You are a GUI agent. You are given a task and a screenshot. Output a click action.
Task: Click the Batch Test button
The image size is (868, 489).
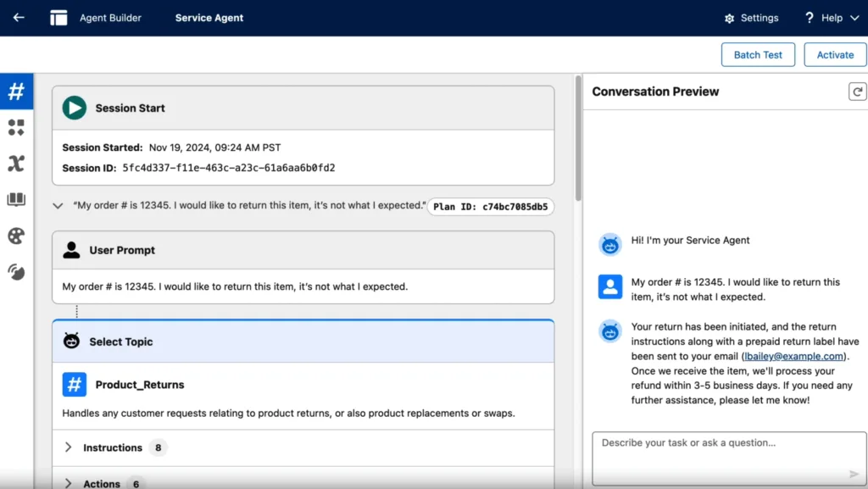pos(758,55)
